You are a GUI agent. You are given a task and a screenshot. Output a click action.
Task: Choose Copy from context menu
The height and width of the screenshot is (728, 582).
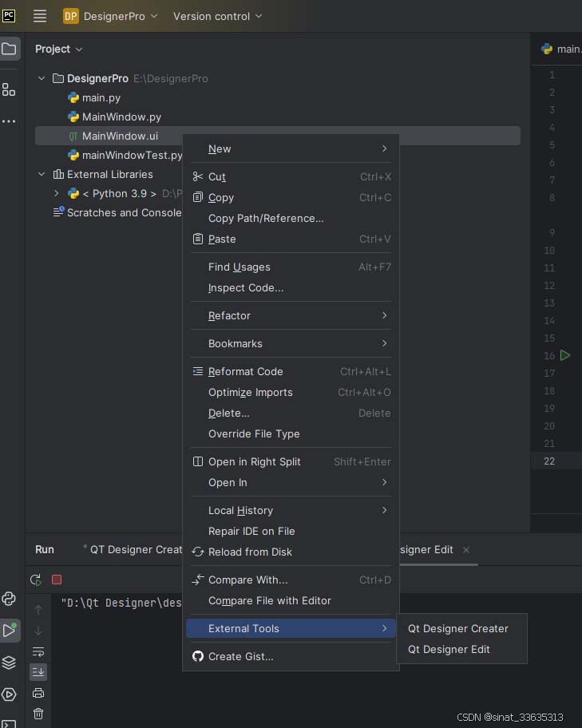coord(291,197)
